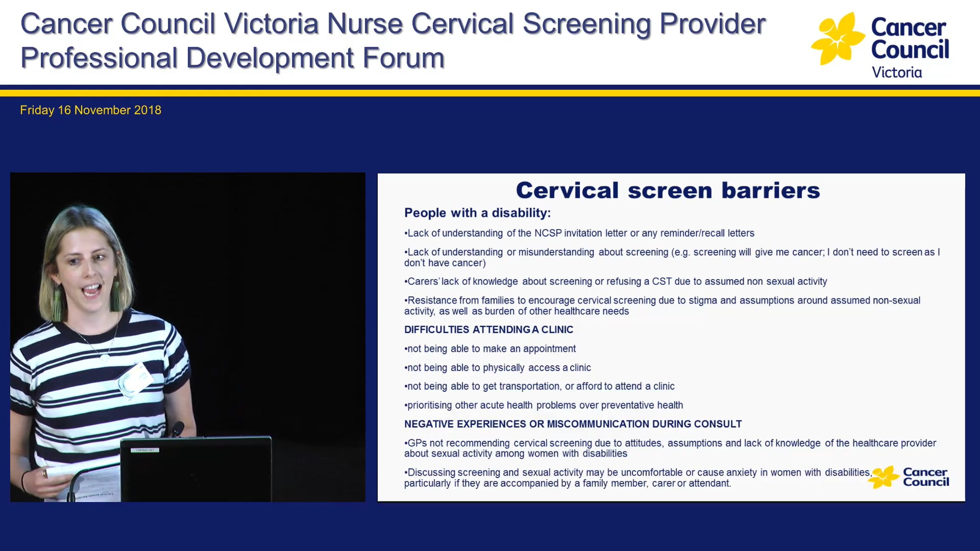Click bullet prioritising other acute health problems
980x551 pixels.
tap(544, 405)
